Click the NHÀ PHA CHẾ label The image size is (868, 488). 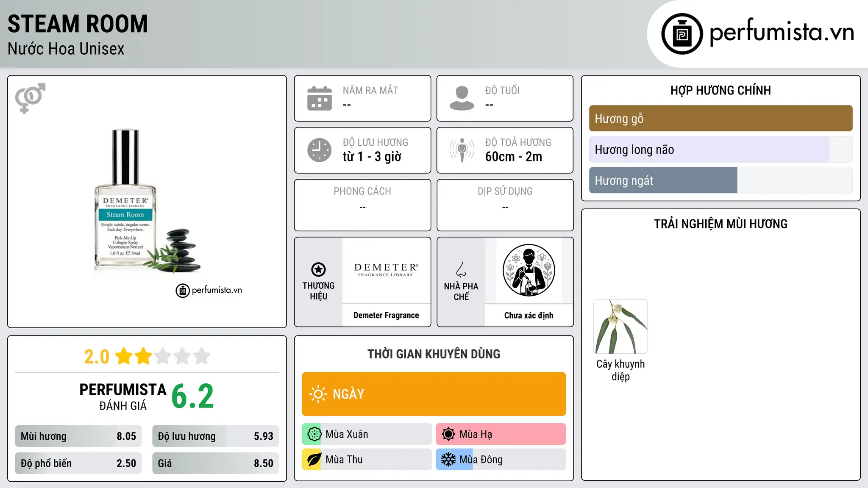[x=461, y=291]
